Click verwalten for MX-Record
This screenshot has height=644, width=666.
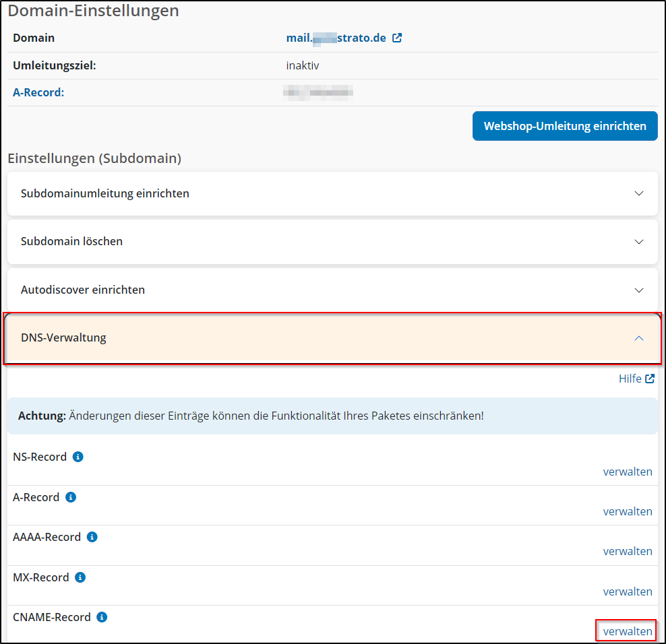(x=628, y=591)
